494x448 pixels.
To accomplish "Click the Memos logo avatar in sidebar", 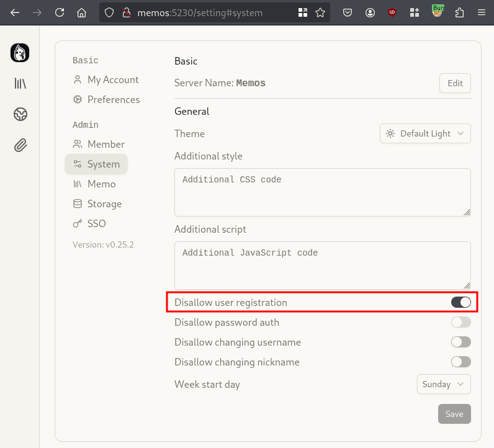I will (20, 53).
